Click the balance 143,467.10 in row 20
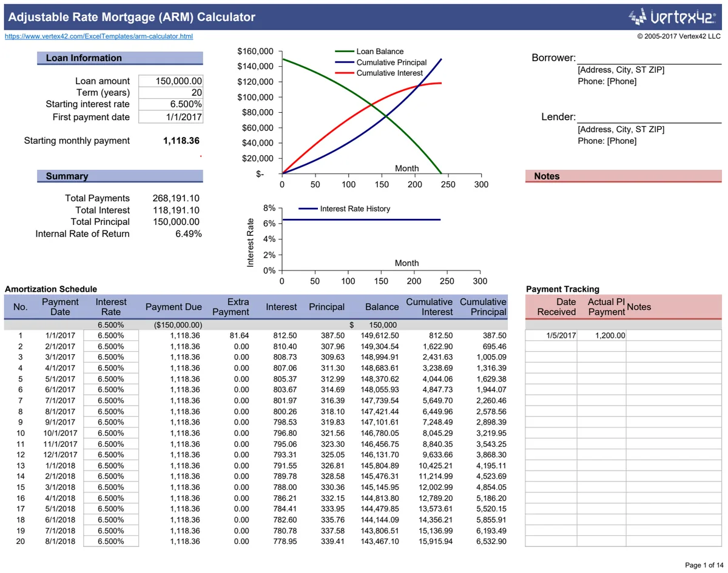 (380, 541)
